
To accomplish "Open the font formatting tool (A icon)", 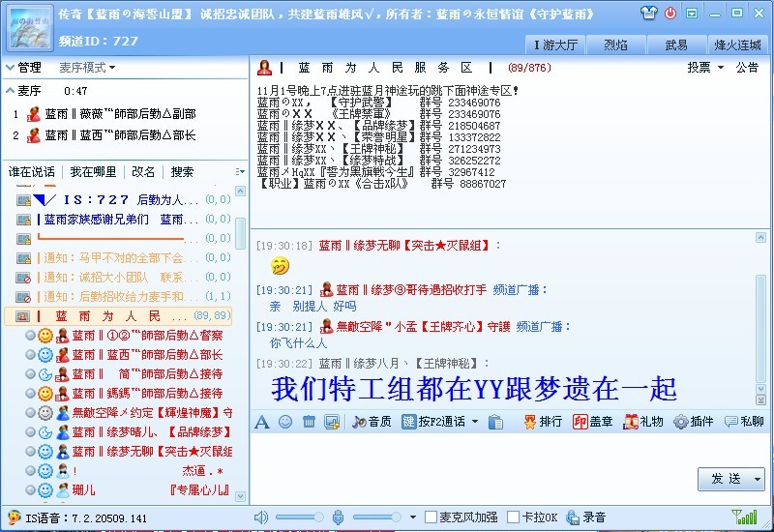I will coord(262,422).
